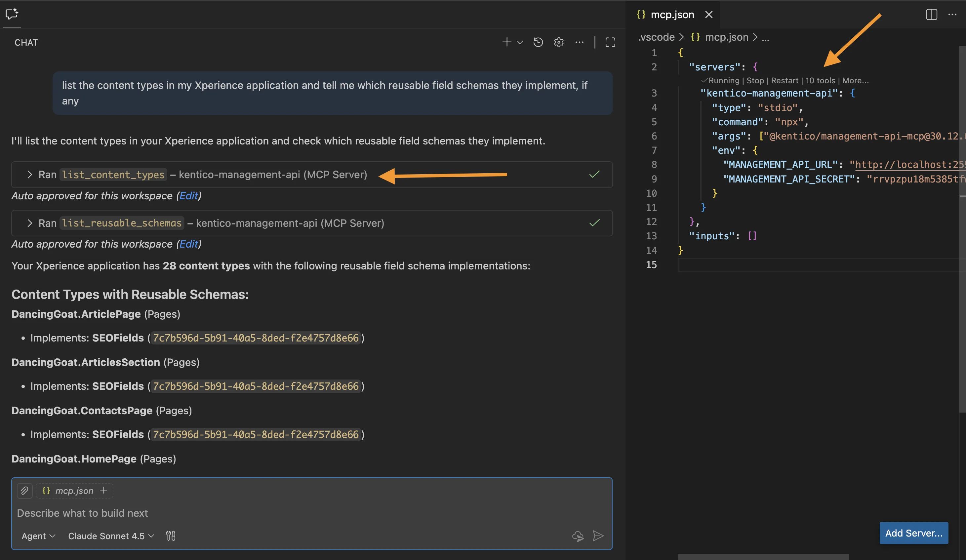Open new chat dropdown chevron
The height and width of the screenshot is (560, 966).
pyautogui.click(x=520, y=42)
